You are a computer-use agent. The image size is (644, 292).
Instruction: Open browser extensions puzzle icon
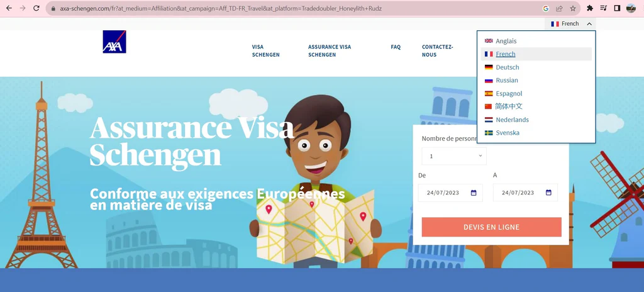(590, 8)
